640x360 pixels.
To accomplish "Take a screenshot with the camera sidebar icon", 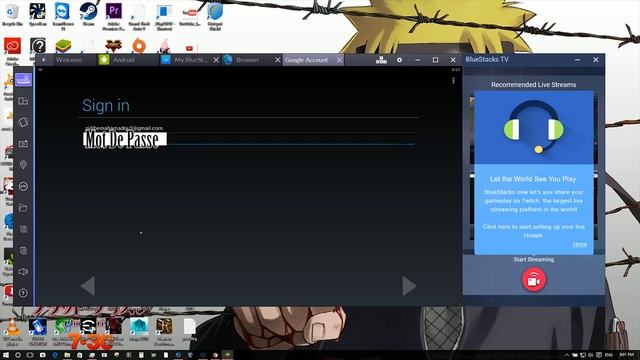I will coord(23,144).
